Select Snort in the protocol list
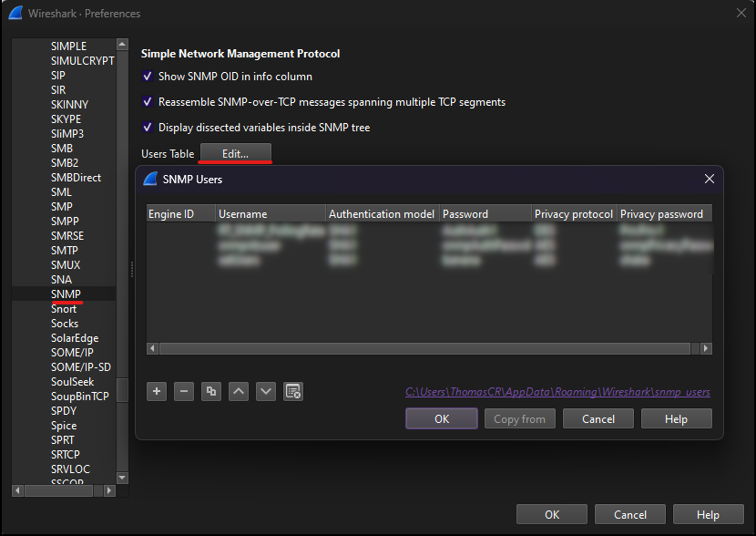The height and width of the screenshot is (536, 756). click(64, 309)
